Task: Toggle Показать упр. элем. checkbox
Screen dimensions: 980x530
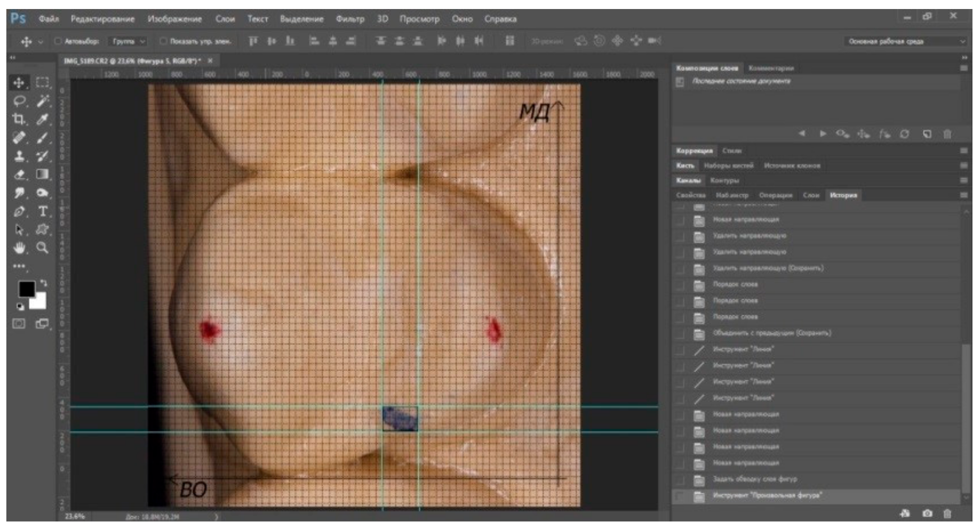Action: tap(163, 41)
